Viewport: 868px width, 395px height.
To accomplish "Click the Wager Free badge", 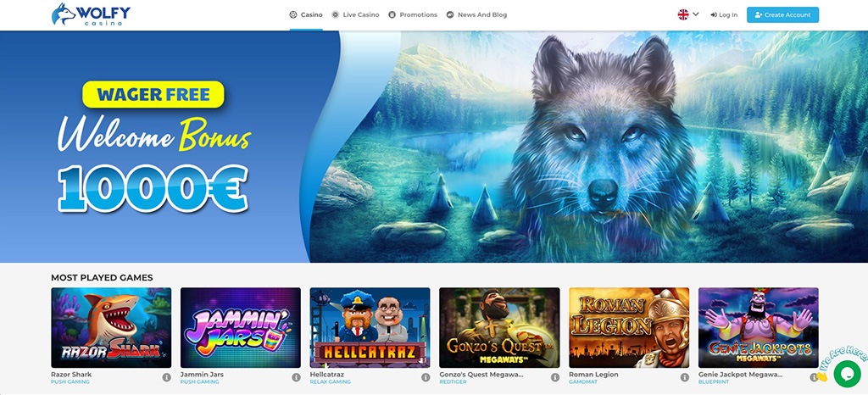I will click(x=153, y=95).
